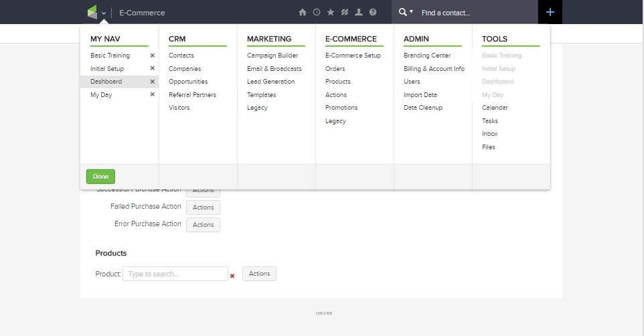Open Products under E-Commerce menu
The image size is (644, 336).
pyautogui.click(x=338, y=82)
